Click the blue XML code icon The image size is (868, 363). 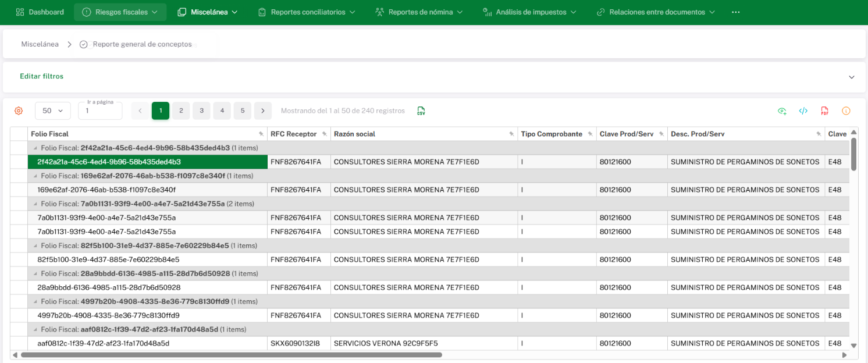point(803,111)
